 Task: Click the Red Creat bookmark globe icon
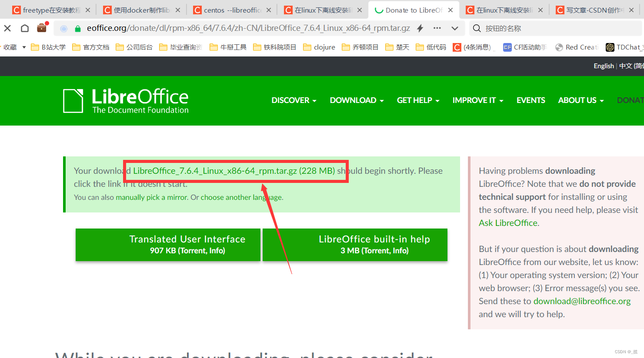pos(558,47)
